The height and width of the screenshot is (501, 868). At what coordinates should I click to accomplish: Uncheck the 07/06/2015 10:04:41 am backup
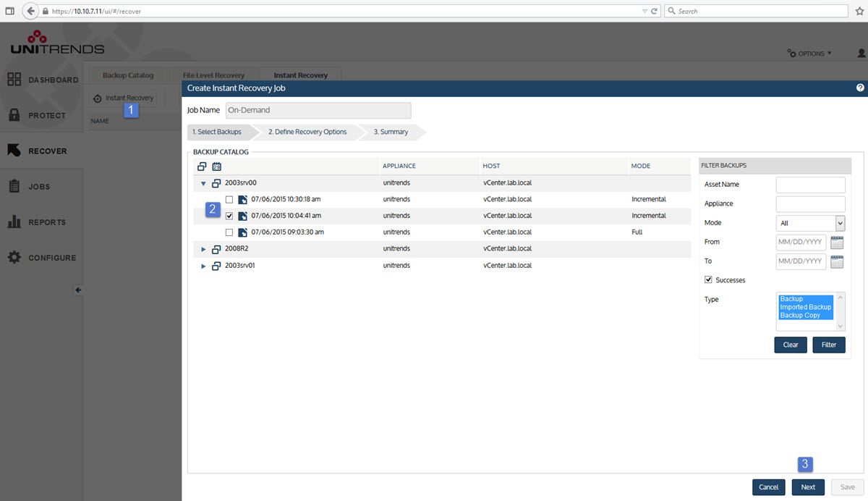coord(229,216)
